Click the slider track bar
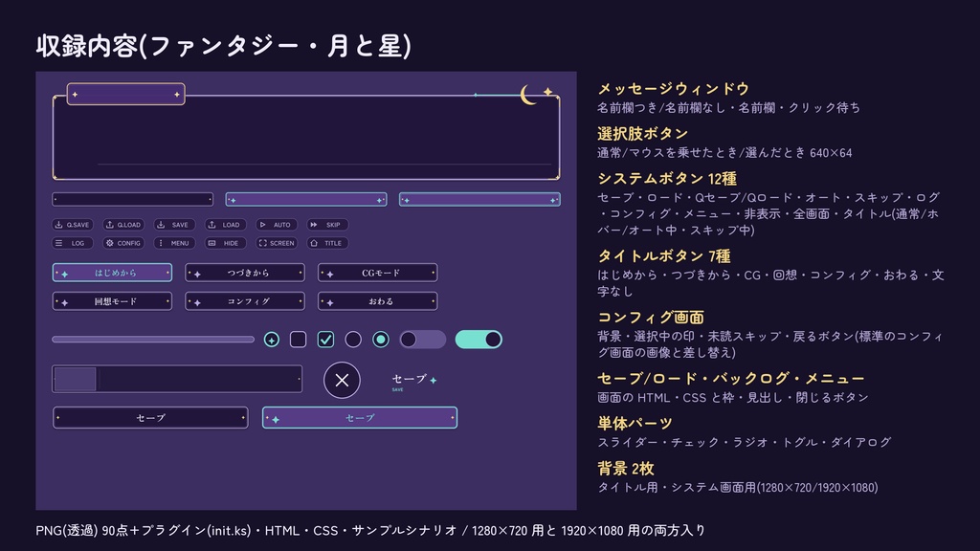Image resolution: width=980 pixels, height=551 pixels. coord(153,340)
